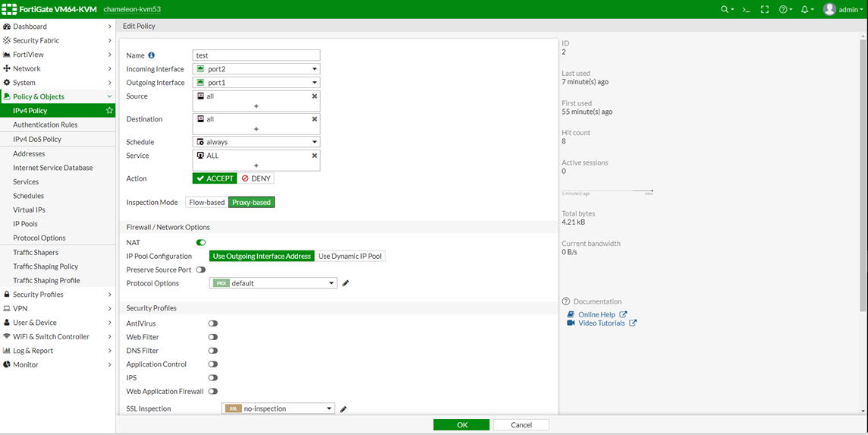The width and height of the screenshot is (868, 435).
Task: Click favorite star on IPv4 Policy
Action: click(109, 111)
